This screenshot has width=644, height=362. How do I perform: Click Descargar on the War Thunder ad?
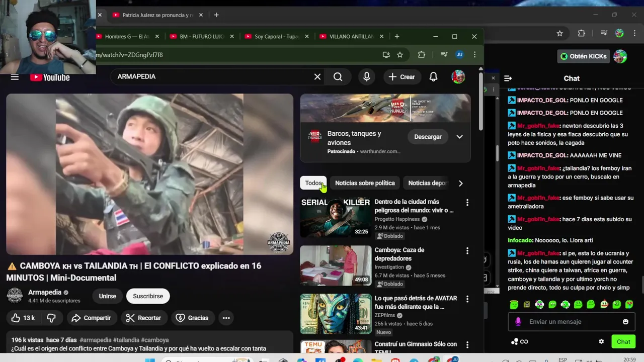[428, 137]
